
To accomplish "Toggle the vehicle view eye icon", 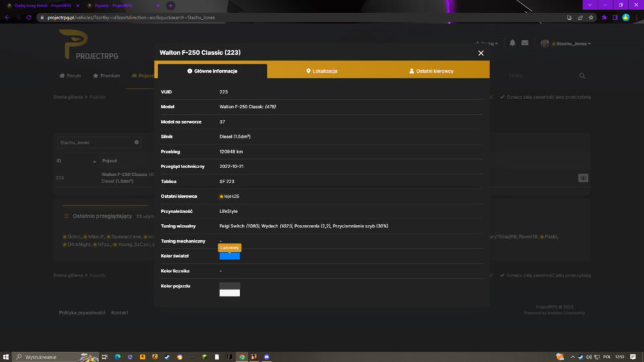I will (x=583, y=178).
